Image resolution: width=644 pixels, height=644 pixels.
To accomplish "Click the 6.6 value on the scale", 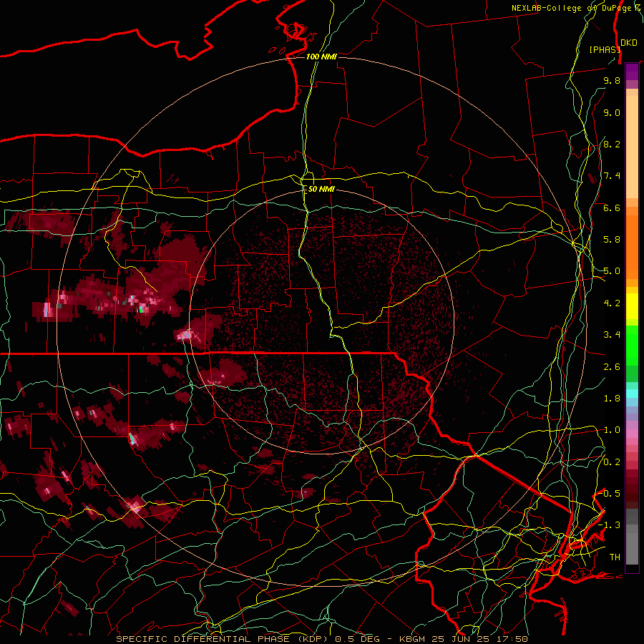I will tap(612, 208).
